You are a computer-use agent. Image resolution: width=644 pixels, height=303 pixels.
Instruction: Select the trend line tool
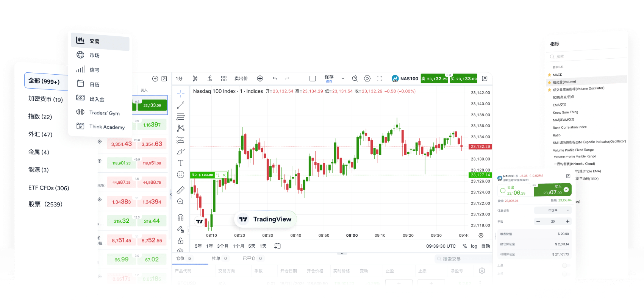click(x=181, y=105)
